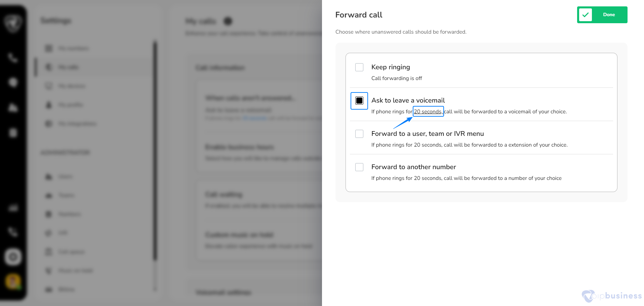Select My calls in the Settings menu
644x306 pixels.
(94, 67)
